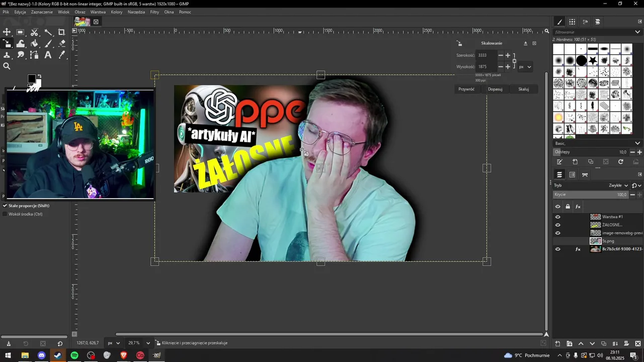
Task: Click the refresh brushes icon
Action: pyautogui.click(x=621, y=162)
